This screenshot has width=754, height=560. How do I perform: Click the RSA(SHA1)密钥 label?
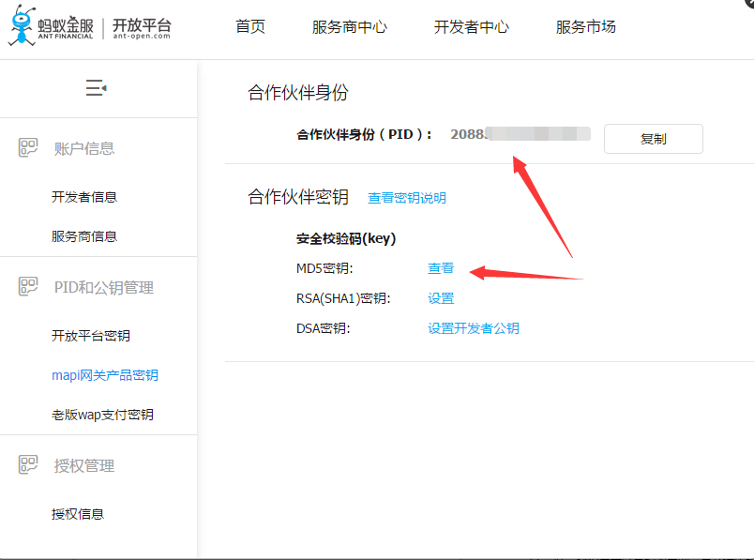click(x=343, y=299)
